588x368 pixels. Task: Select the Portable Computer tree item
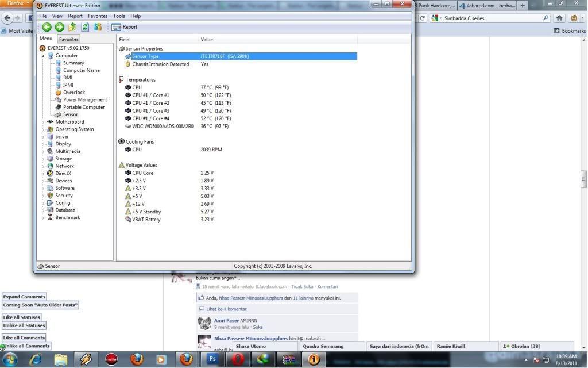[x=84, y=107]
